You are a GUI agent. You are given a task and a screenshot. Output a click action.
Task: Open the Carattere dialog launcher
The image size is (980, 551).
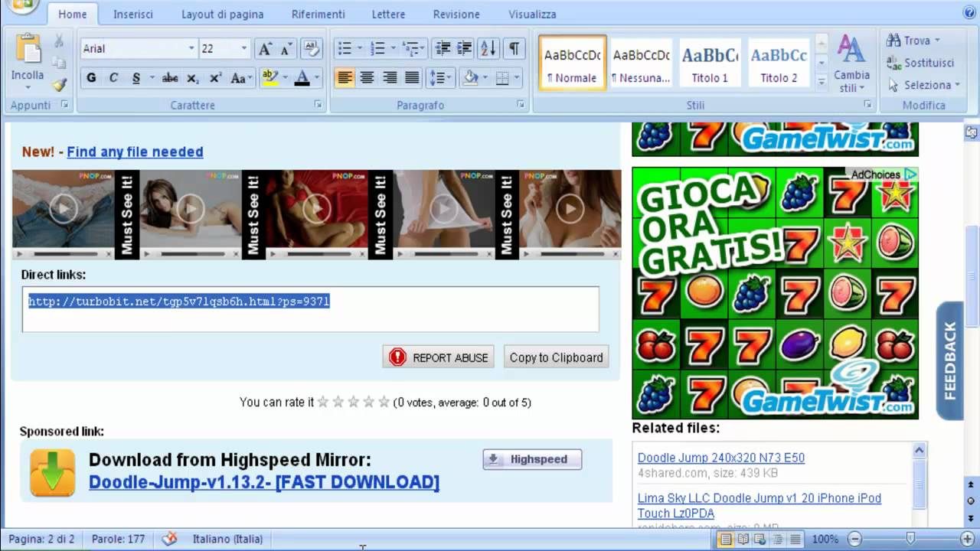point(318,105)
